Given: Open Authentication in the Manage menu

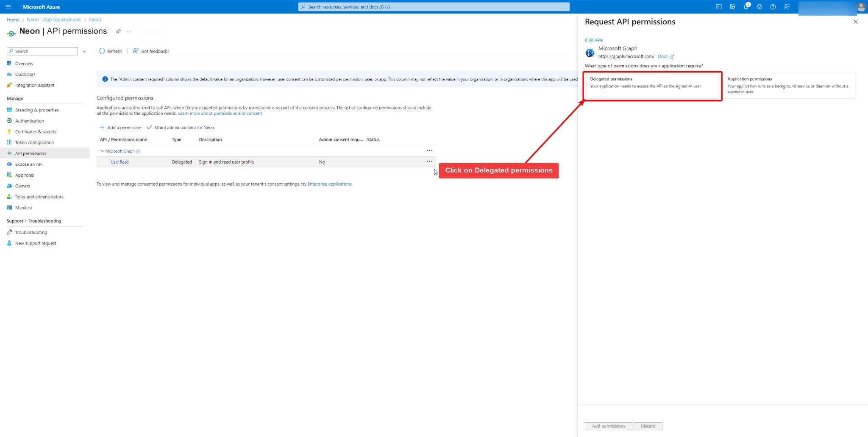Looking at the screenshot, I should 29,121.
